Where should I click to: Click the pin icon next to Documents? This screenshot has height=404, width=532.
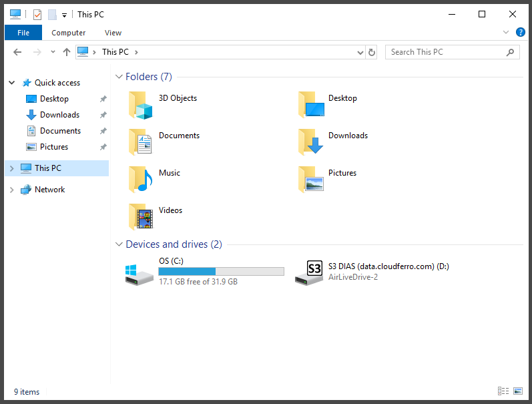pos(103,131)
